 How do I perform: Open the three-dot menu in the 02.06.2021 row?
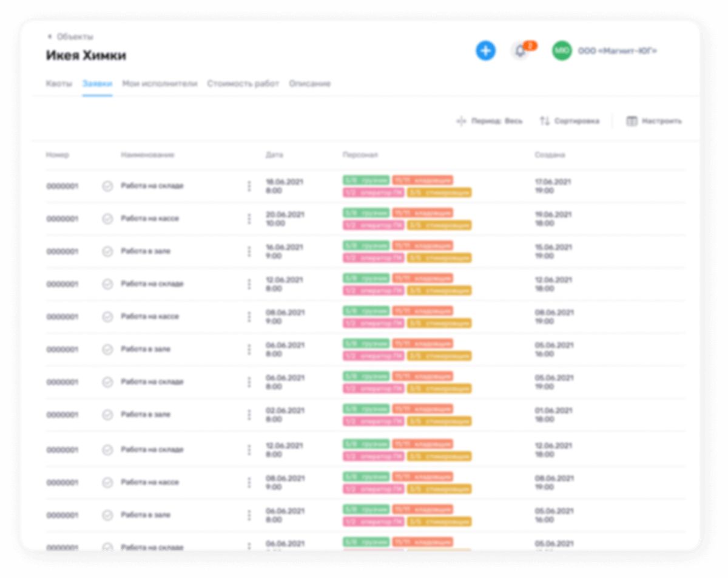pyautogui.click(x=249, y=415)
